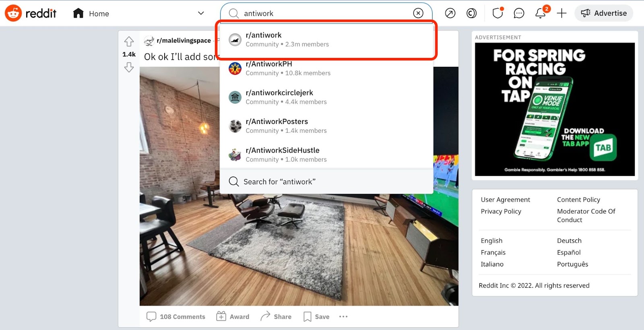644x330 pixels.
Task: Switch language to Deutsch
Action: [x=569, y=241]
